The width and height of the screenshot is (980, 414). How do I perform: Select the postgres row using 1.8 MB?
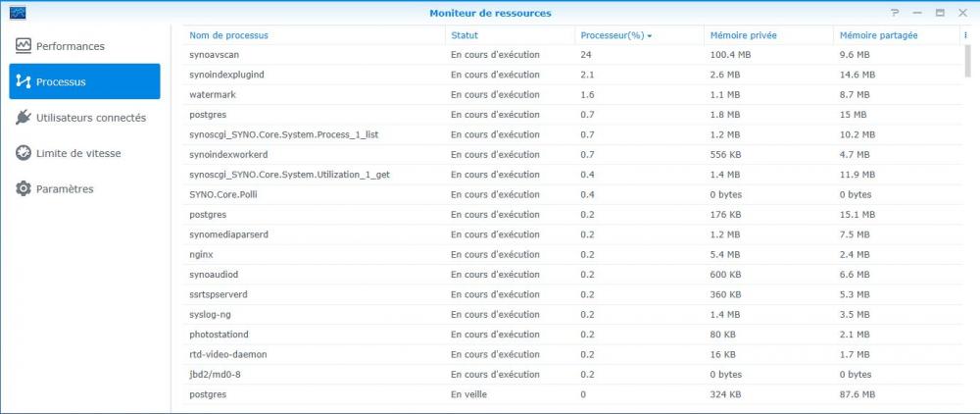pyautogui.click(x=572, y=115)
